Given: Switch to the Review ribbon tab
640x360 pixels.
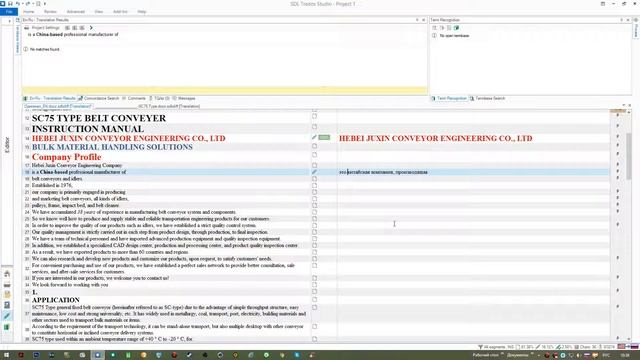Looking at the screenshot, I should tap(50, 11).
